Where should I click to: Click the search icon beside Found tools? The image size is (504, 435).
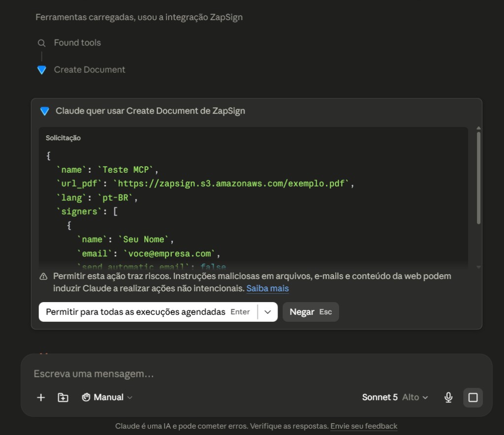[41, 43]
